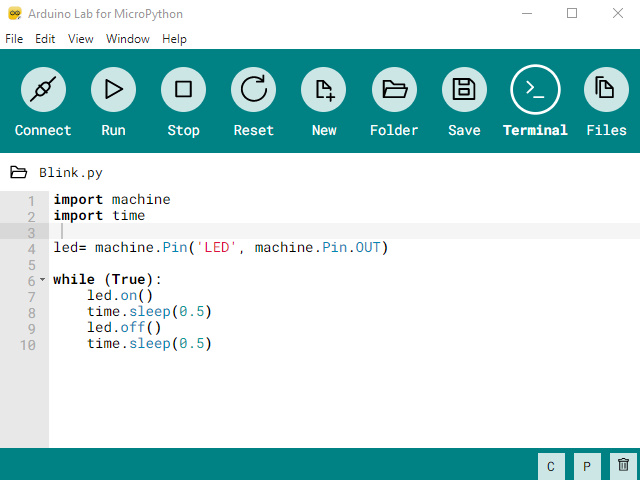Reset the board with Reset icon

pos(253,89)
